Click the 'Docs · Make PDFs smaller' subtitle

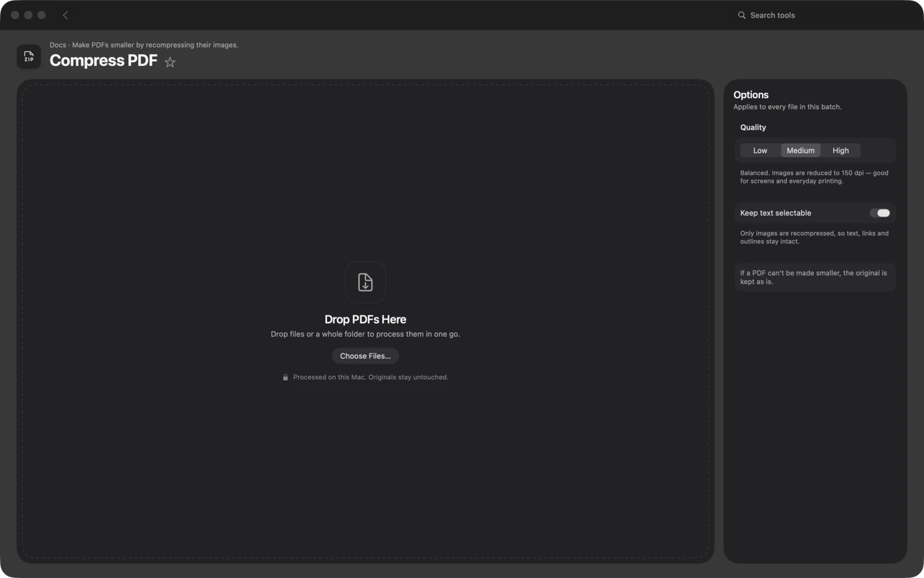[x=144, y=45]
